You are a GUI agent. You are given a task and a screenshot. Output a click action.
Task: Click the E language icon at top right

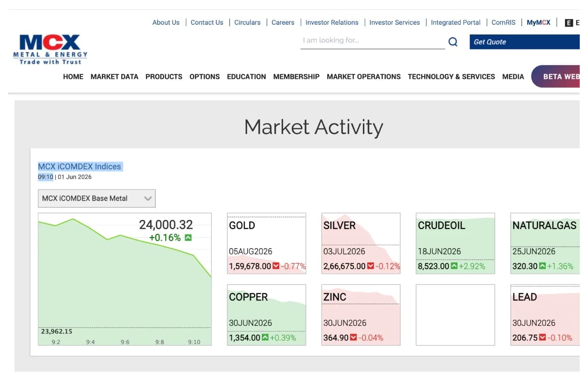click(569, 22)
